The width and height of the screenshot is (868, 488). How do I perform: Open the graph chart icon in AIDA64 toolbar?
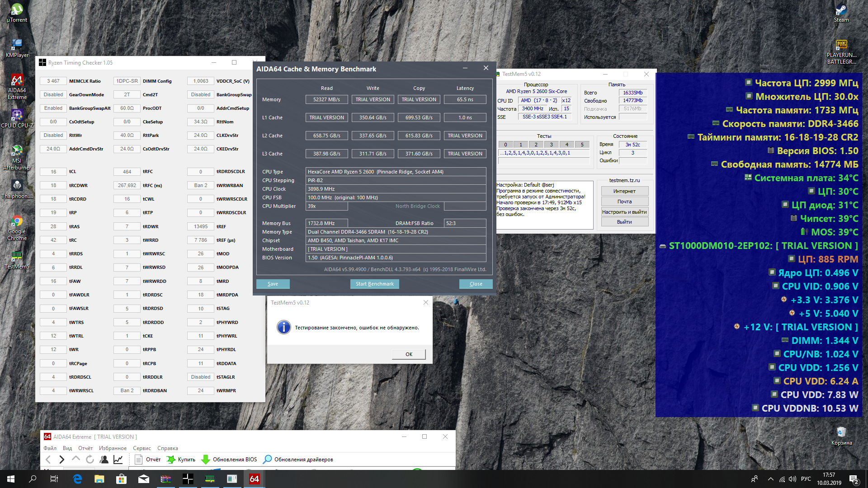118,460
